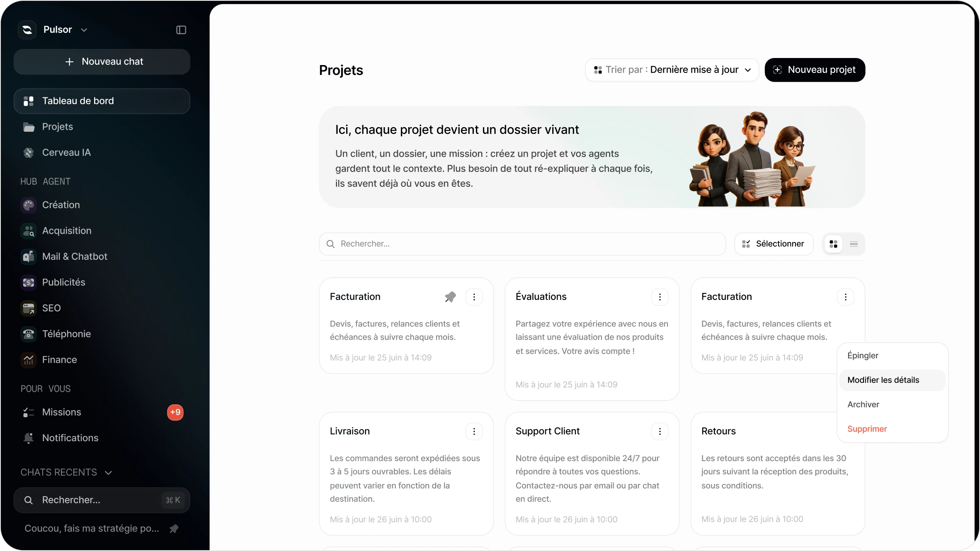The width and height of the screenshot is (980, 551).
Task: Open the Création agent icon
Action: click(29, 205)
